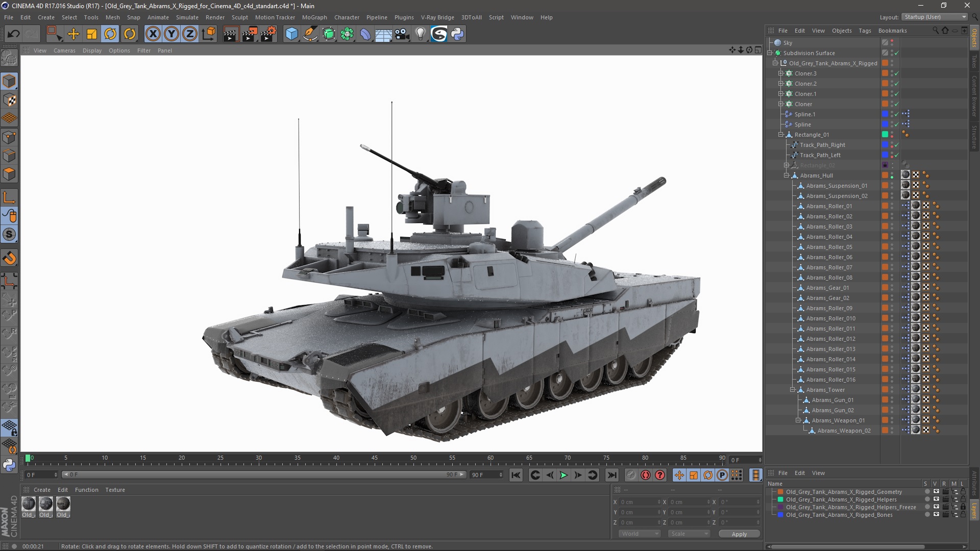Click the orange color swatch of Abrams_Hull
This screenshot has height=551, width=980.
(x=885, y=176)
